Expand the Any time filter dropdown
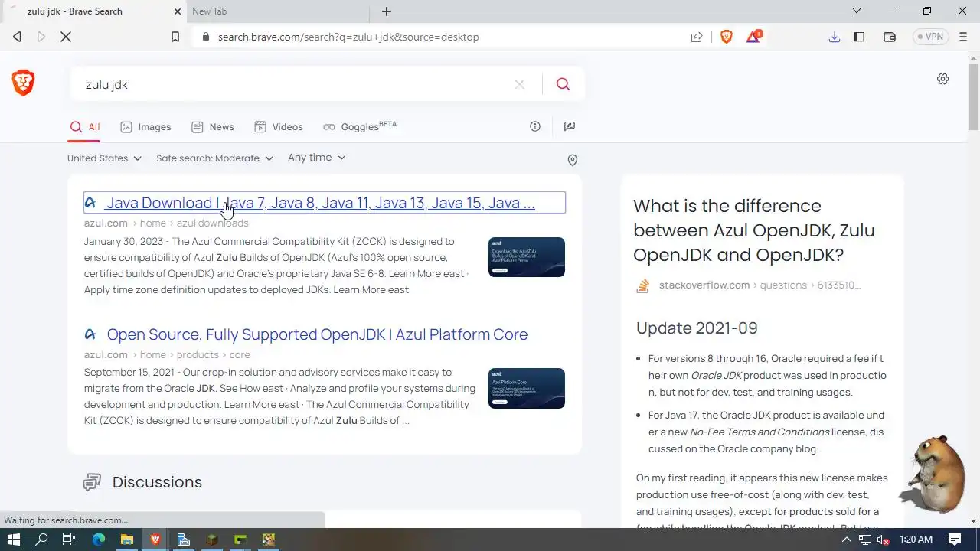 pos(316,158)
